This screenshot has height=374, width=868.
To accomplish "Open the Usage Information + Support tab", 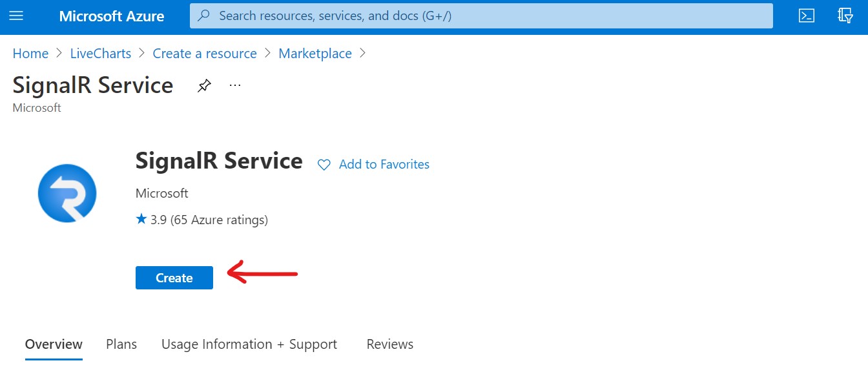I will point(249,344).
